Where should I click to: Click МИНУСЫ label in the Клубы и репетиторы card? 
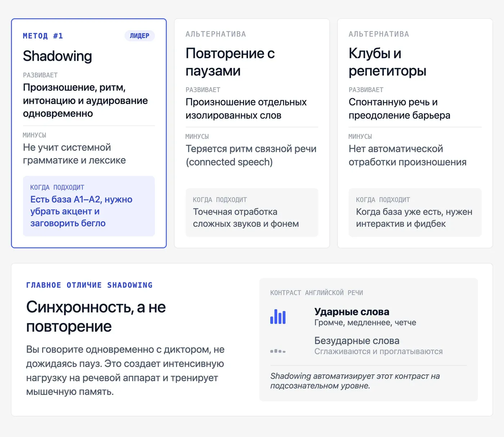pyautogui.click(x=360, y=137)
